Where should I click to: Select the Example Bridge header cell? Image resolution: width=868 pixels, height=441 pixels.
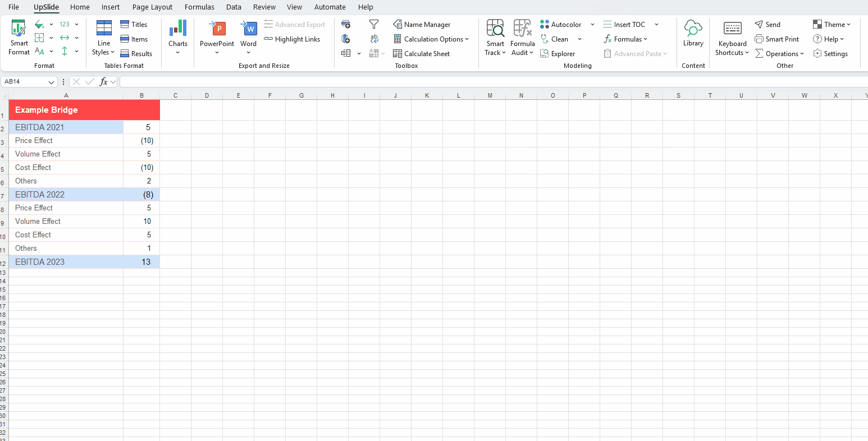(84, 110)
